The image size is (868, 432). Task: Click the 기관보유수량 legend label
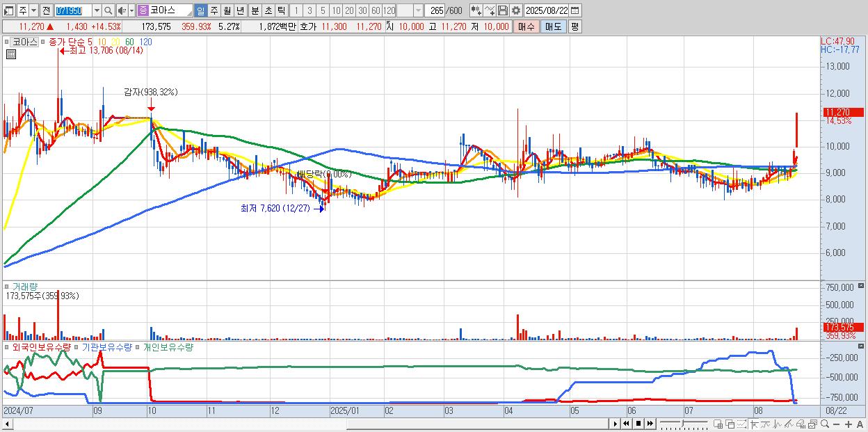[106, 346]
